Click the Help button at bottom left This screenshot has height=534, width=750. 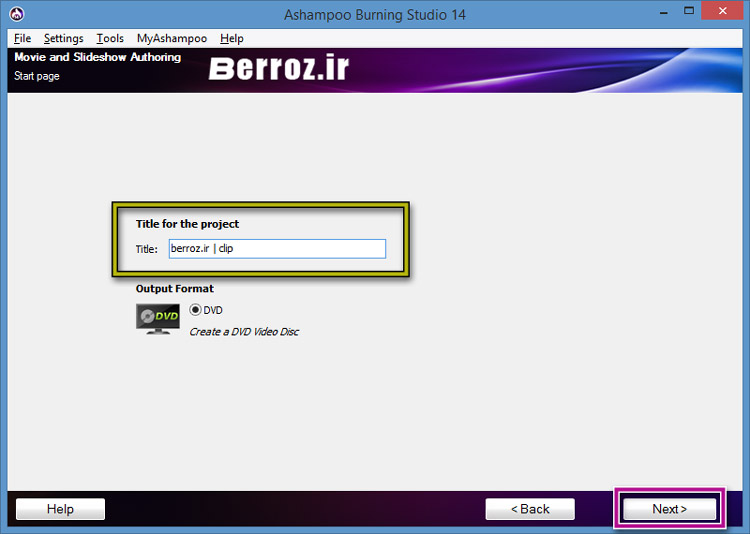[x=60, y=509]
